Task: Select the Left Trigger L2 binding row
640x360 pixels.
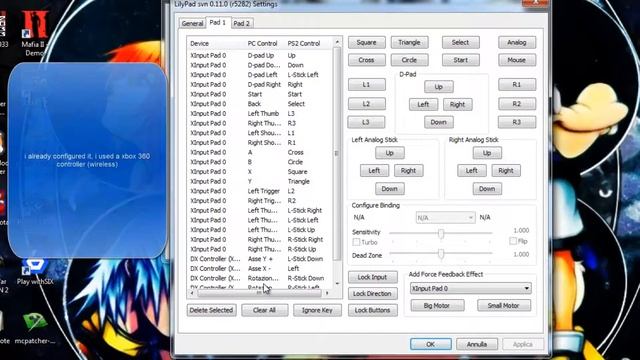Action: [260, 191]
